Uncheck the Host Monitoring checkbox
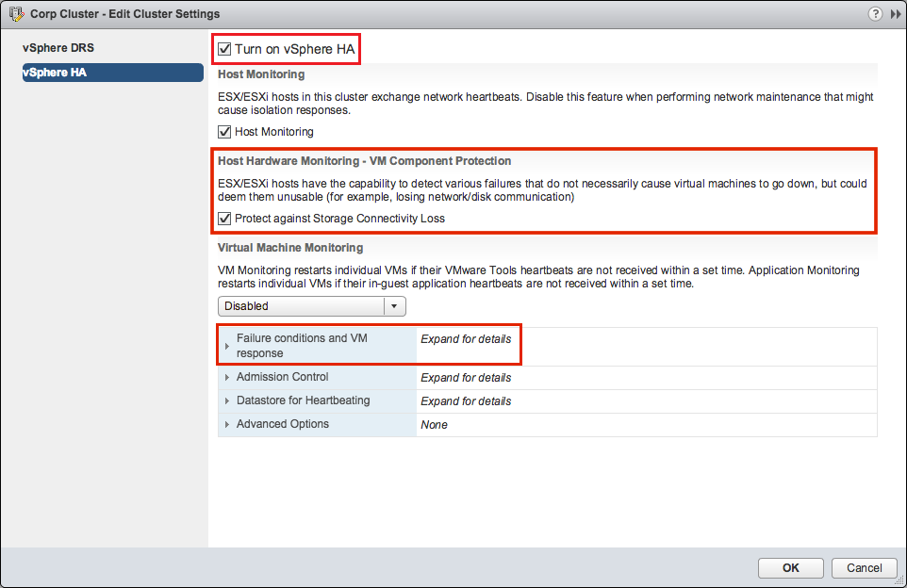 [224, 132]
